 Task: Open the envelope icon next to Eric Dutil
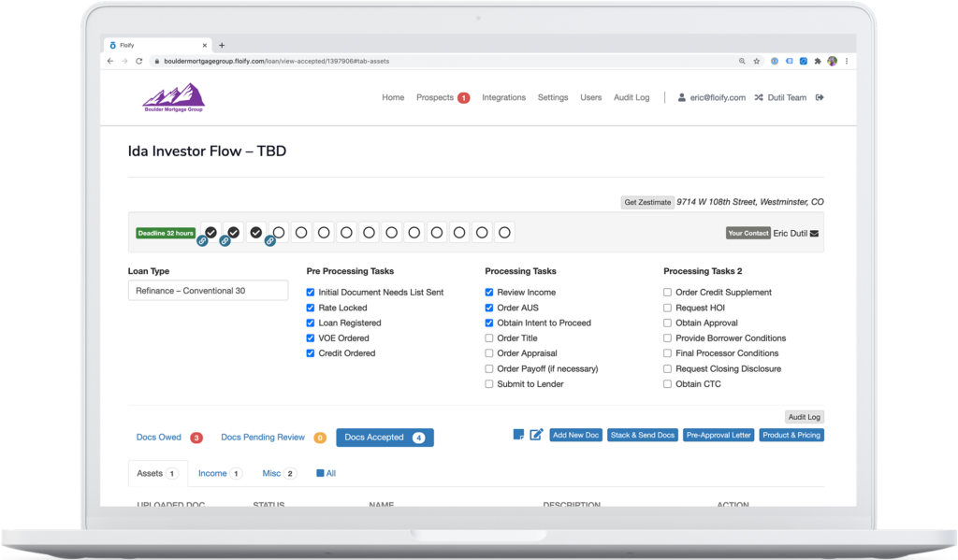pos(813,232)
